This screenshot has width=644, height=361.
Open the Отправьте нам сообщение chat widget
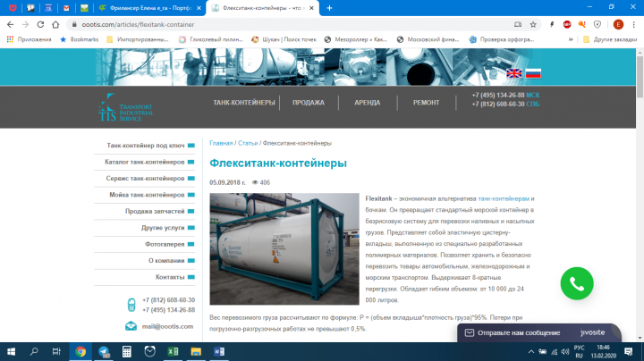point(538,332)
